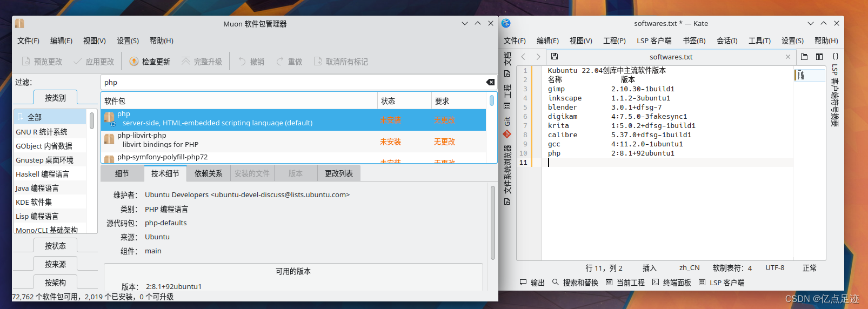Click the 撤销 undo toolbar button
Image resolution: width=868 pixels, height=309 pixels.
pos(251,62)
